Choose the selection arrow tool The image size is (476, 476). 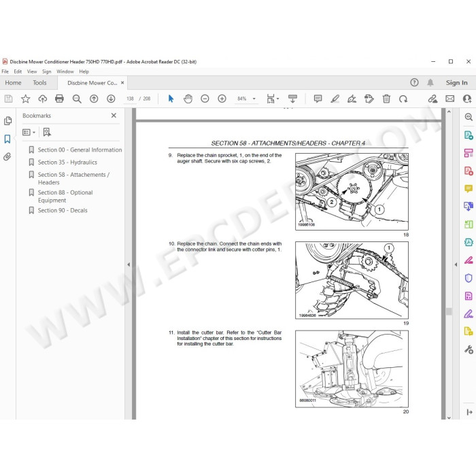(171, 99)
